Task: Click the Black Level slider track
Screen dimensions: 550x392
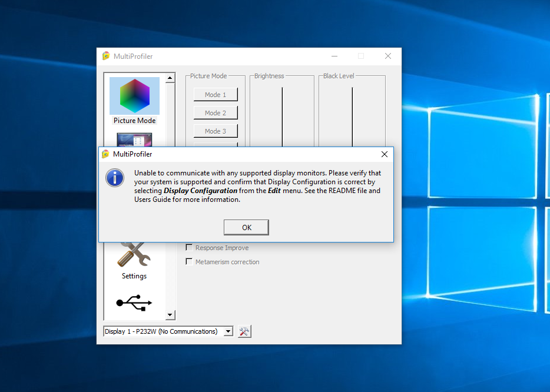Action: tap(352, 117)
